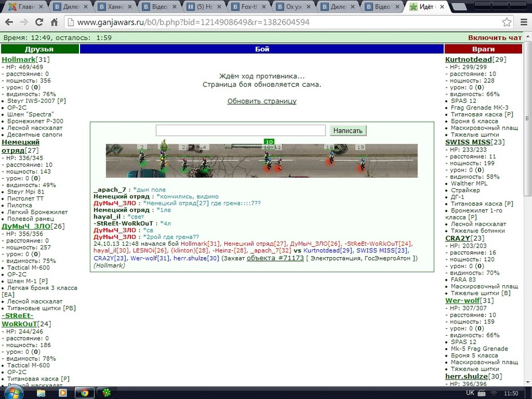
Task: Open the browser home page
Action: 54,22
